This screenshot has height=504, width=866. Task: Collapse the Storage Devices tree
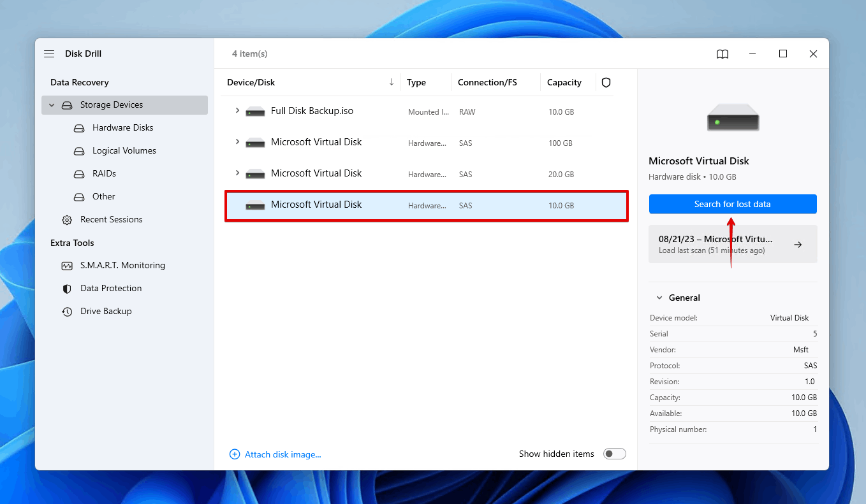click(52, 105)
